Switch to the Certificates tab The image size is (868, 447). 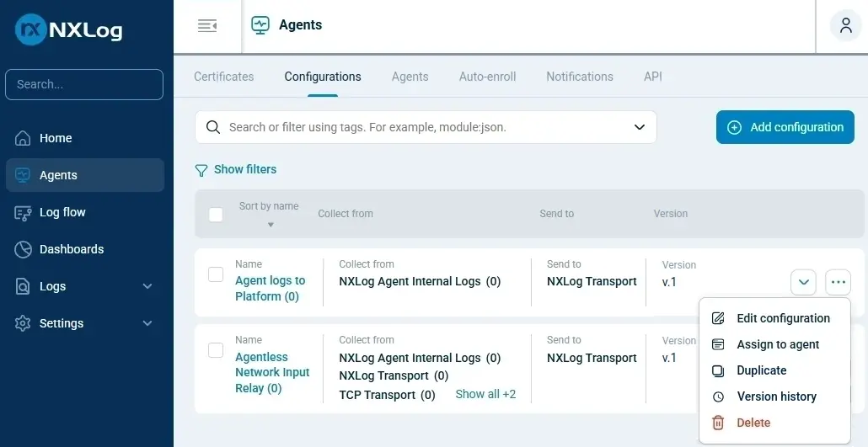223,77
